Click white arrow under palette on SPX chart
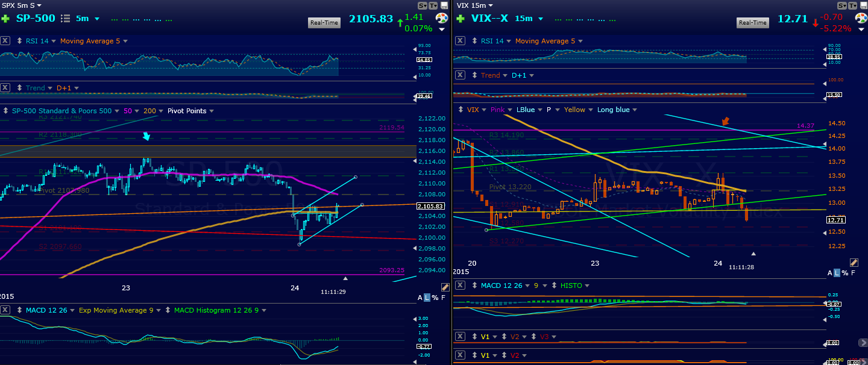This screenshot has height=365, width=868. [442, 29]
